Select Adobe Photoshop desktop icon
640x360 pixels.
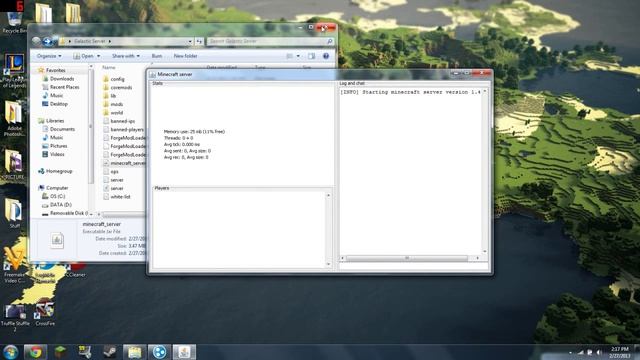click(14, 118)
